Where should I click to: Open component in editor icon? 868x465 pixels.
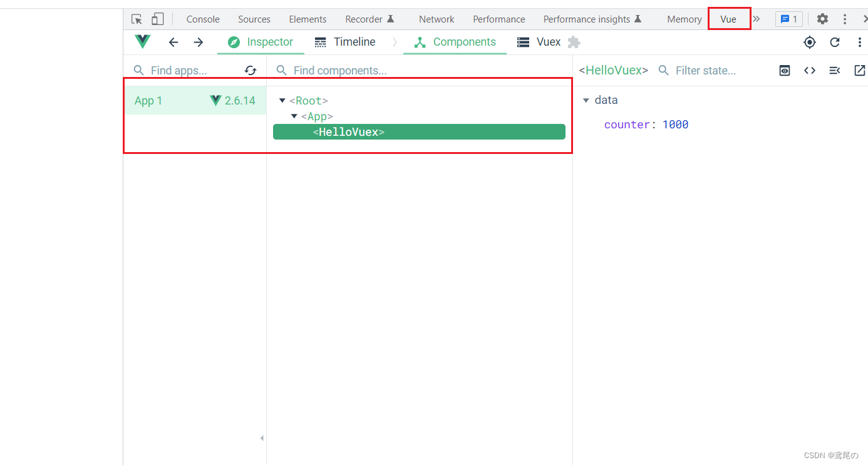pos(860,71)
